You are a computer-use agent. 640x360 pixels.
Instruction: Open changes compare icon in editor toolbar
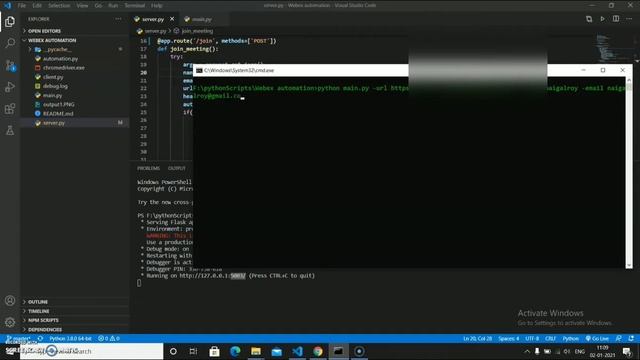coord(589,19)
